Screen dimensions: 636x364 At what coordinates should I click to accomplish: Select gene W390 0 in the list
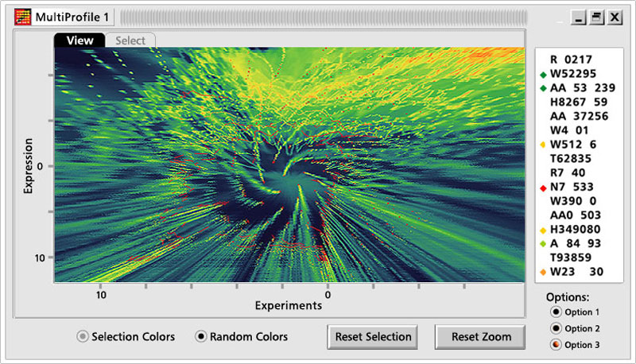573,201
